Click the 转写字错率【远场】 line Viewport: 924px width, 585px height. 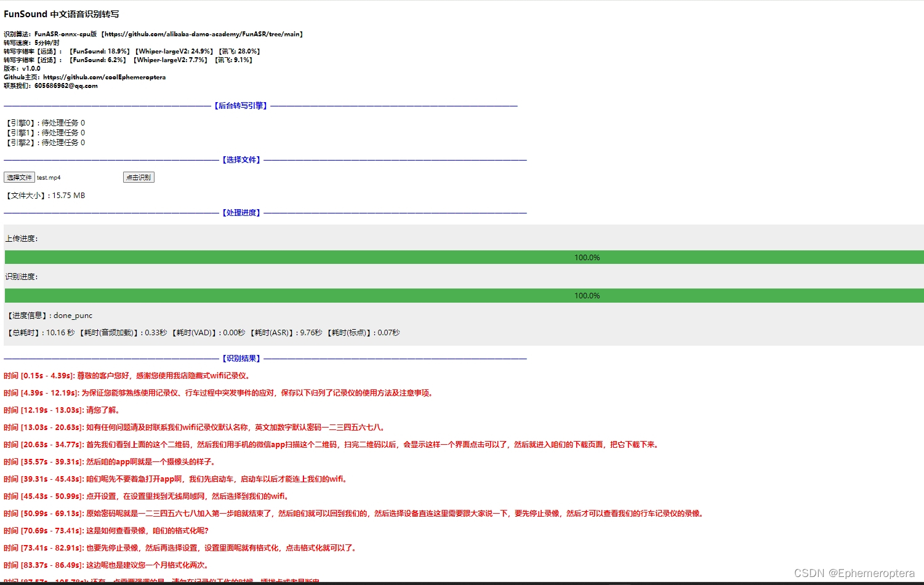click(132, 52)
